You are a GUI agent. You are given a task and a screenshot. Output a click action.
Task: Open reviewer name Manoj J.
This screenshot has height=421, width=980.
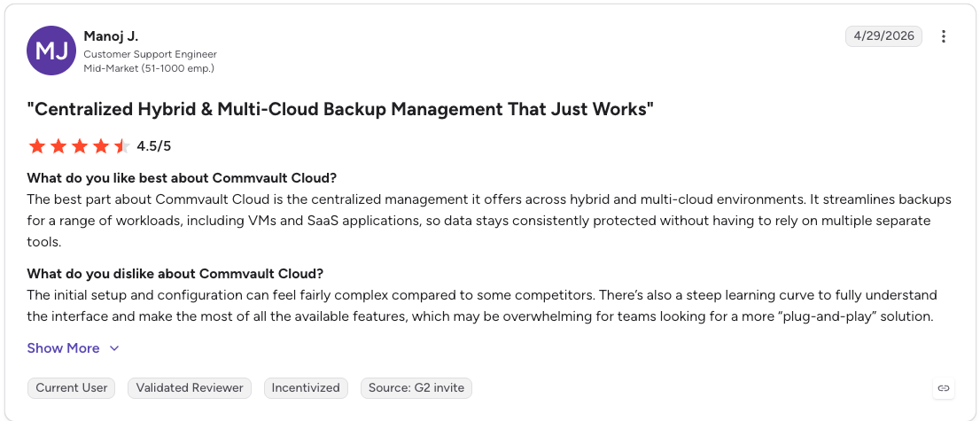[111, 36]
